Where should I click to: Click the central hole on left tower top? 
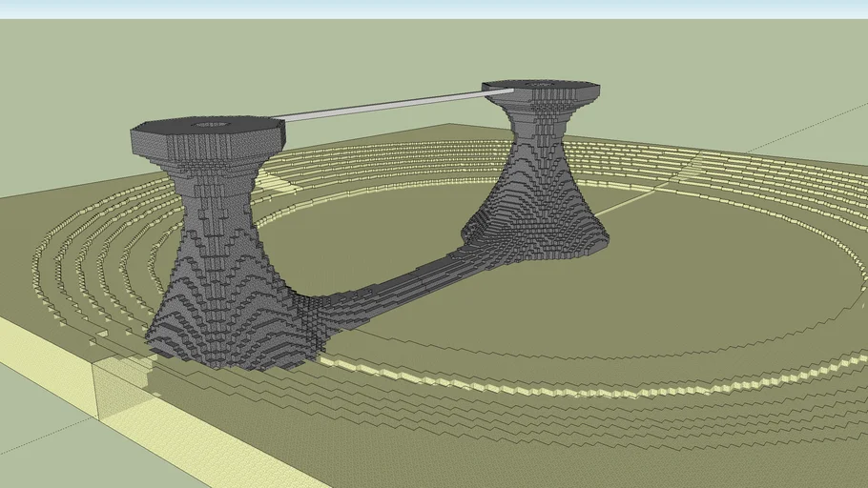pos(211,124)
